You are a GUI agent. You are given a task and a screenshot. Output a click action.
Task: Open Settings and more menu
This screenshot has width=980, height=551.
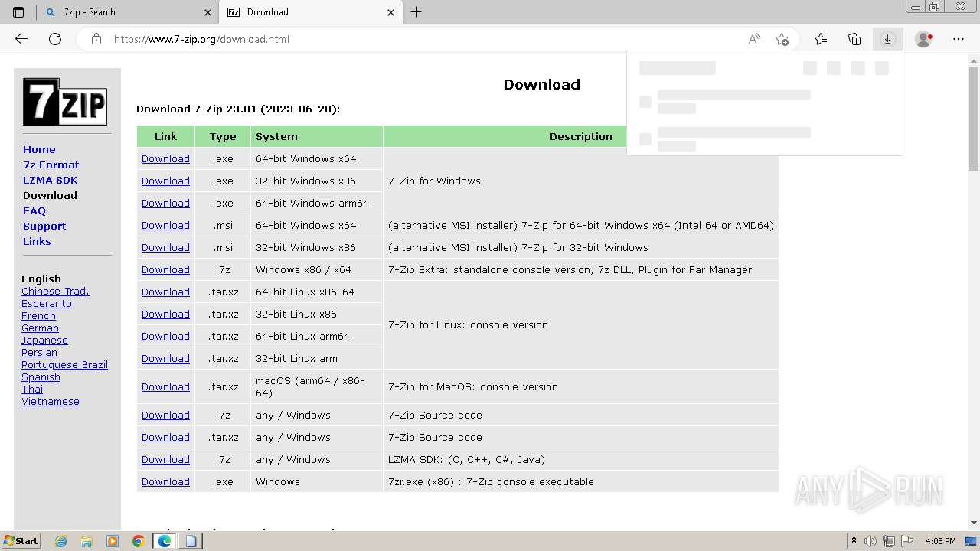pyautogui.click(x=959, y=39)
